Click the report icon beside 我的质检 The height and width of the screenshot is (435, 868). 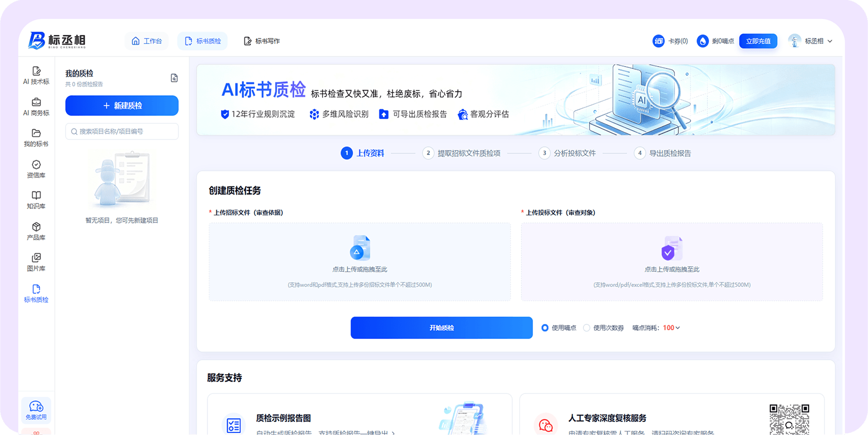tap(174, 78)
